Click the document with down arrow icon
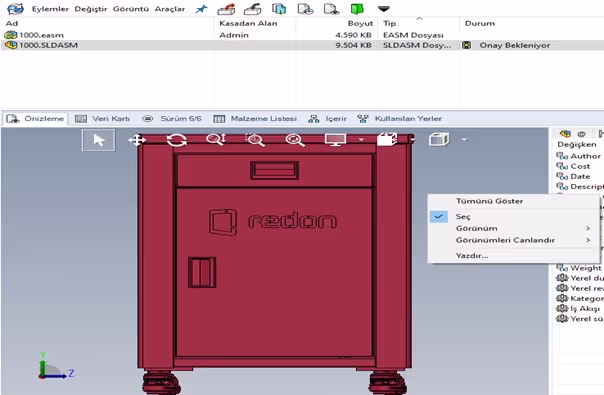 (x=332, y=8)
